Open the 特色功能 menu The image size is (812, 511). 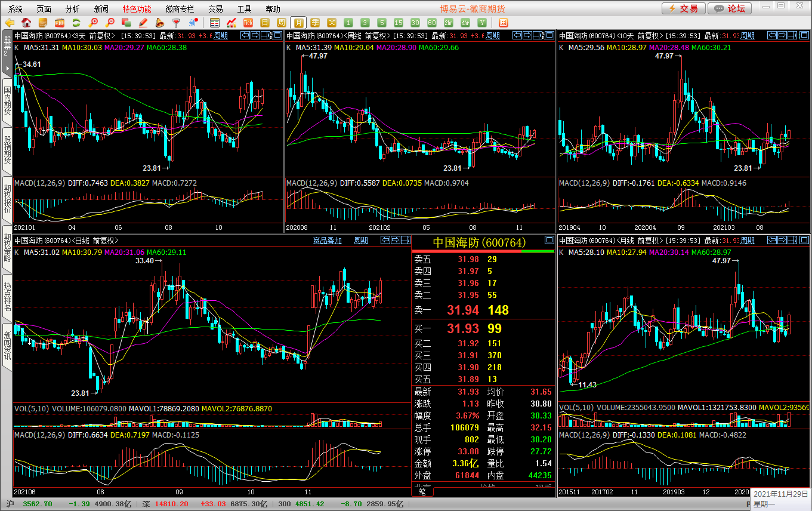[x=137, y=9]
